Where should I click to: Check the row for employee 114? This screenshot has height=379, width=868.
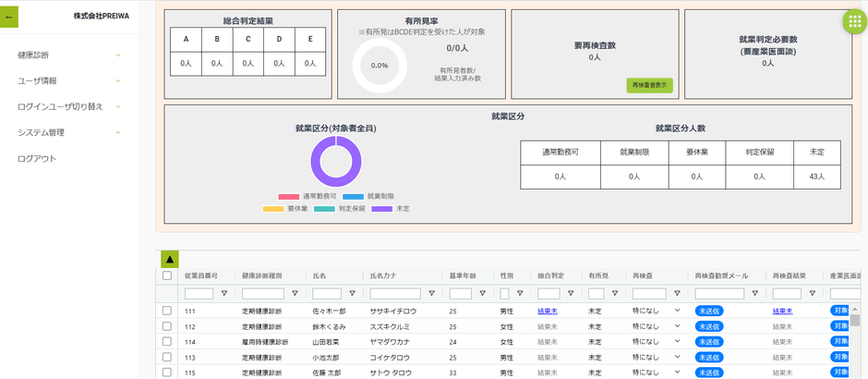pyautogui.click(x=167, y=341)
